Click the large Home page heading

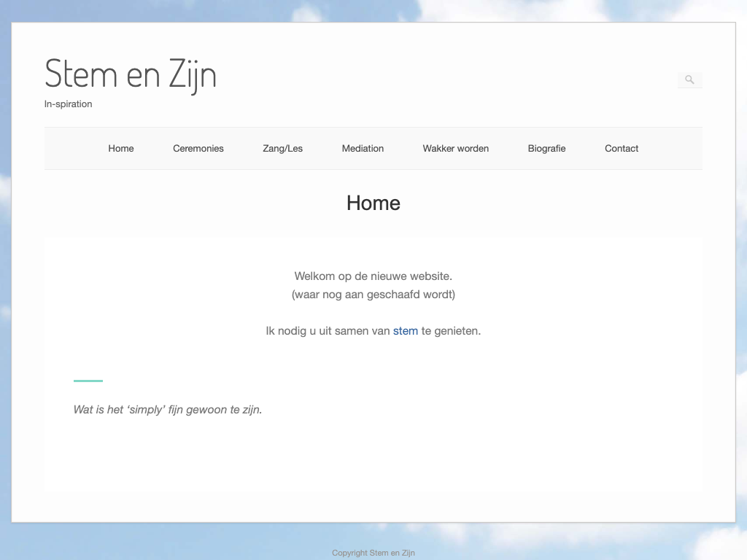pyautogui.click(x=373, y=203)
